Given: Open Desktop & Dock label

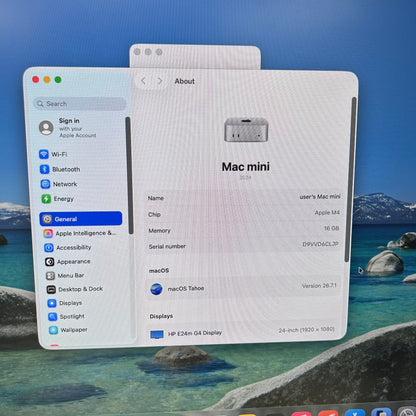Looking at the screenshot, I should (x=81, y=289).
